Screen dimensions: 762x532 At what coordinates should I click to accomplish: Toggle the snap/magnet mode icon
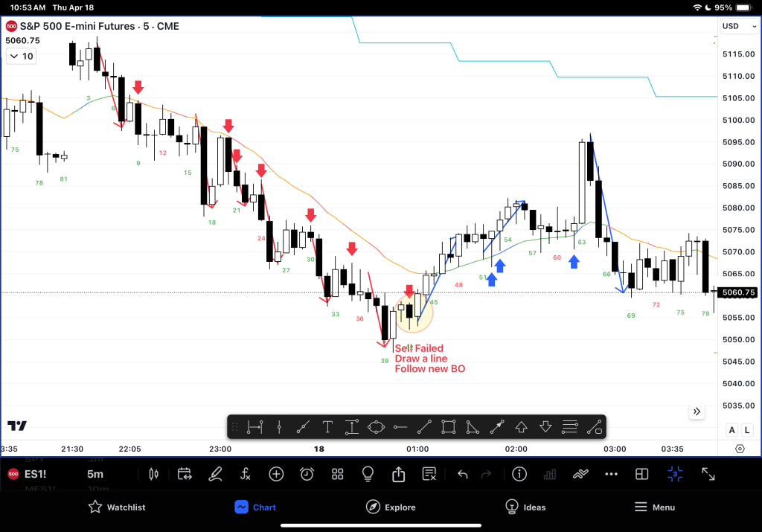coord(675,474)
